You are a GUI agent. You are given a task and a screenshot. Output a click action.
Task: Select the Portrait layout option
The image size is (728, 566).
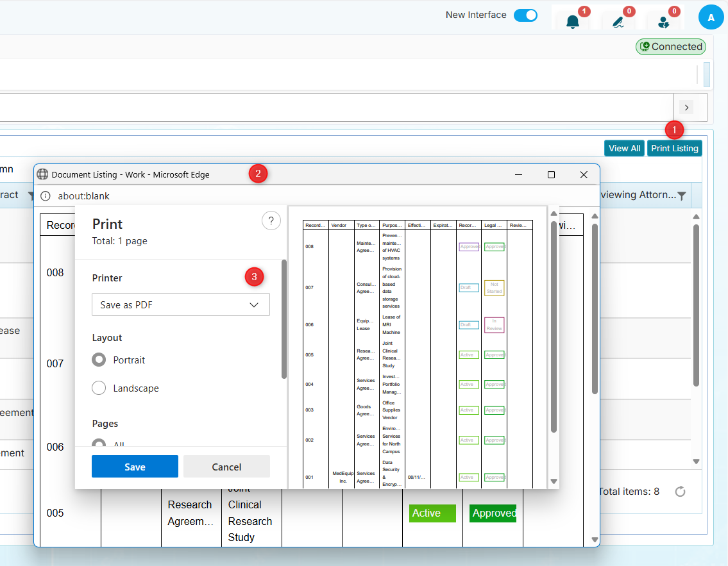pyautogui.click(x=99, y=360)
